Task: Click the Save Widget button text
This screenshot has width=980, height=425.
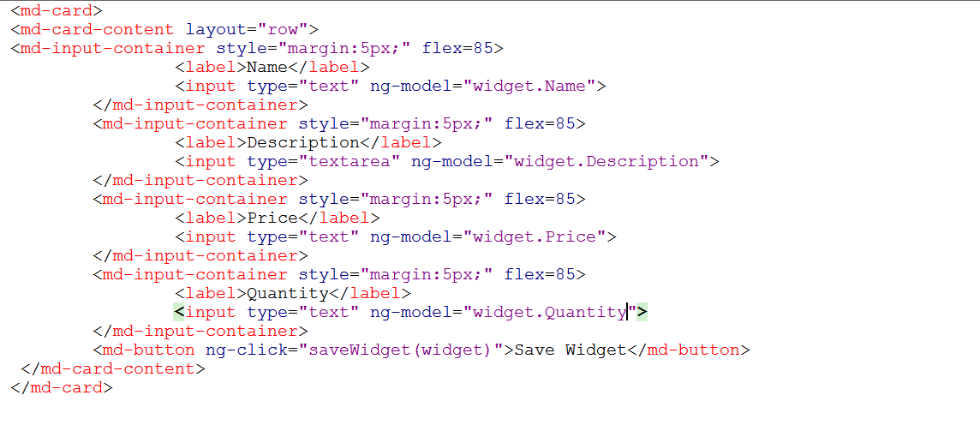Action: pos(570,350)
